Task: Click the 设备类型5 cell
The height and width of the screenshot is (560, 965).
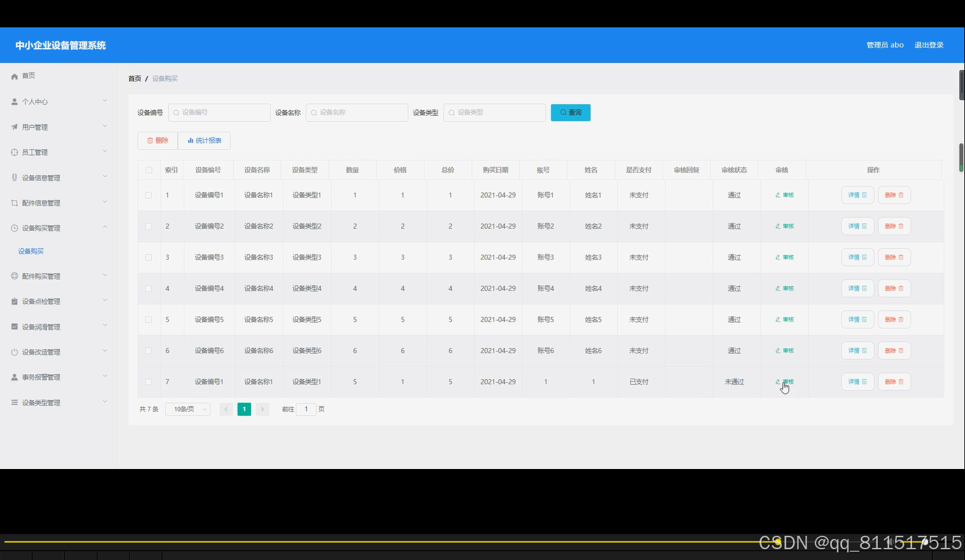Action: (x=307, y=319)
